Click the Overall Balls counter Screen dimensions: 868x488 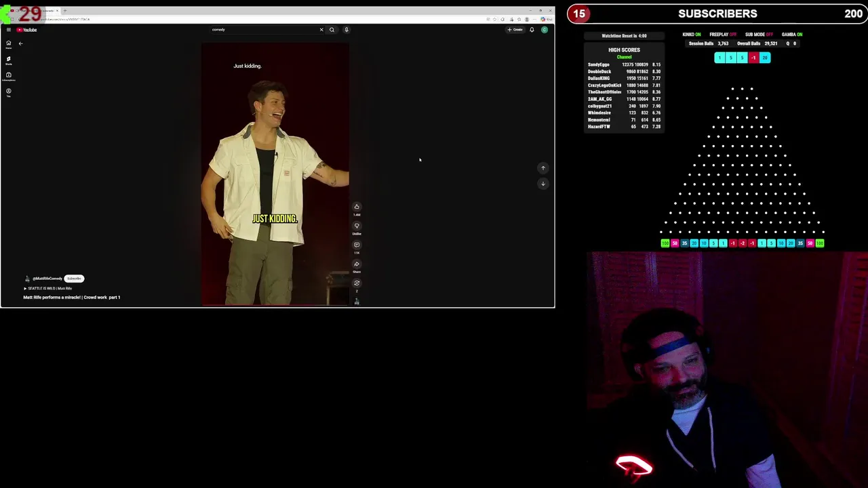point(757,43)
